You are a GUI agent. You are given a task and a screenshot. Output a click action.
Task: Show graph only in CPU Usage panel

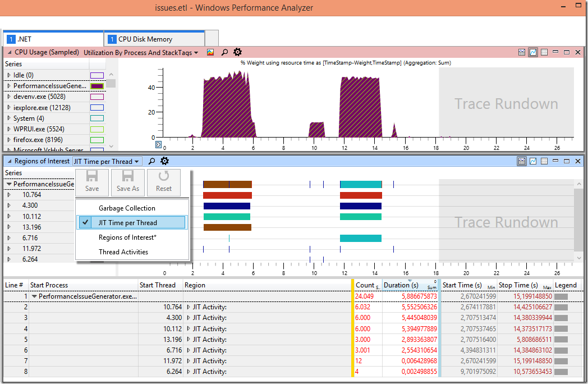coord(533,52)
